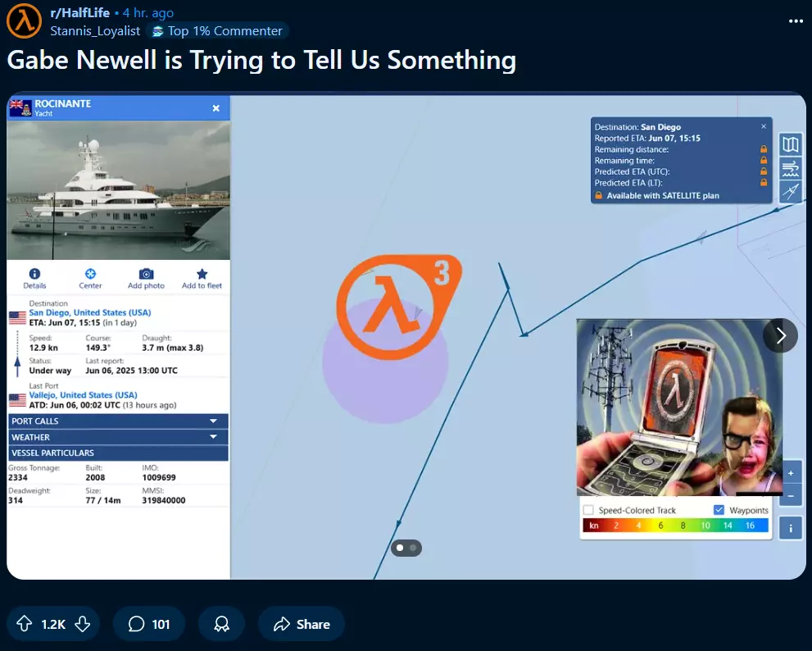Click the Cayman Islands flag icon in header
812x651 pixels.
click(20, 107)
